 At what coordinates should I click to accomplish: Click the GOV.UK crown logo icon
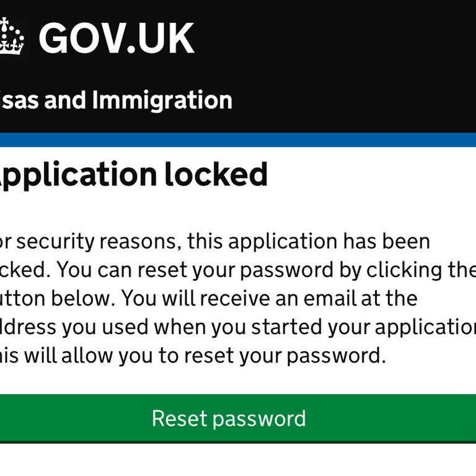pyautogui.click(x=11, y=37)
